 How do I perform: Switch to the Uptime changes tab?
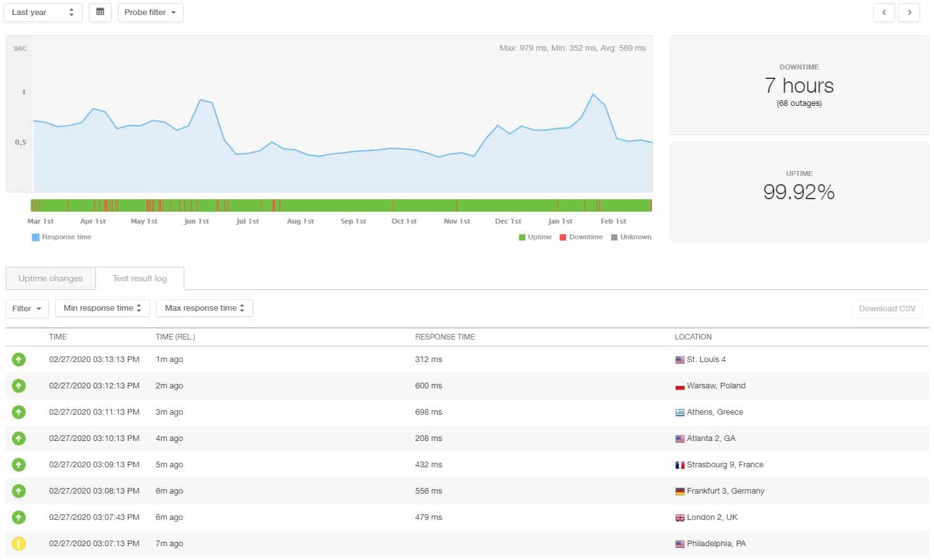(x=51, y=278)
